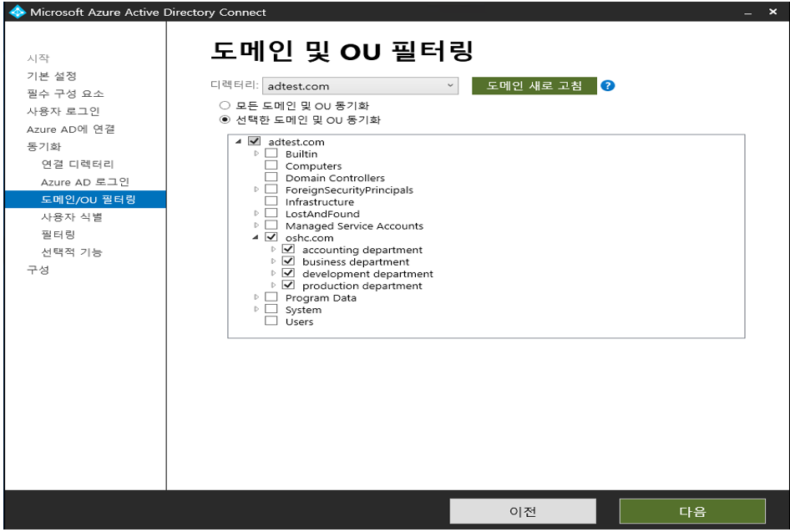The image size is (790, 532).
Task: Select the Domain Controllers tree label
Action: point(335,178)
